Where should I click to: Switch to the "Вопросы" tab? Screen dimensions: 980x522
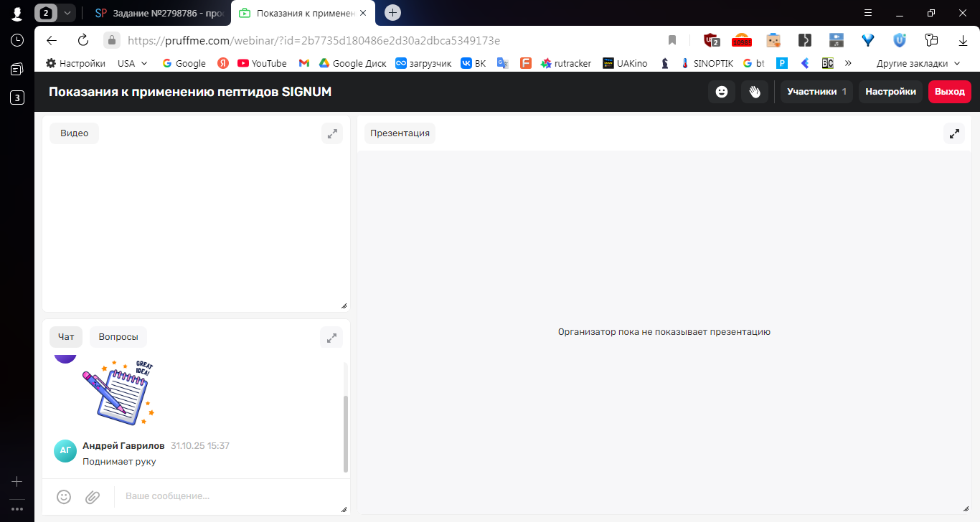pyautogui.click(x=118, y=337)
